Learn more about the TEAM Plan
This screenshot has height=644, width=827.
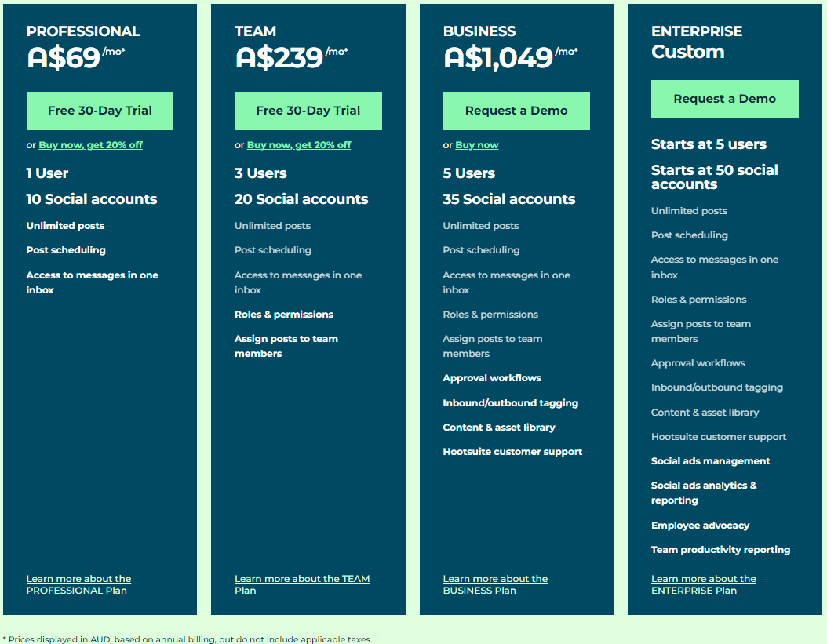pos(302,584)
